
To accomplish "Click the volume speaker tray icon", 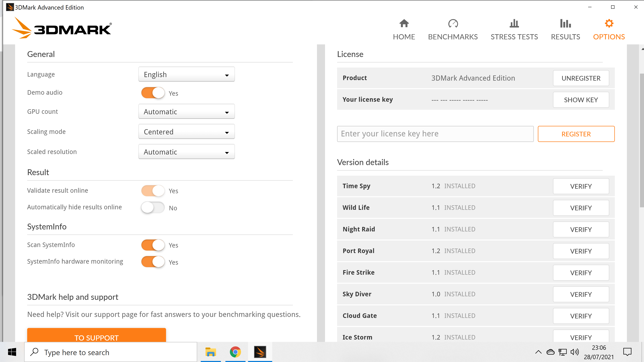I will pyautogui.click(x=575, y=352).
